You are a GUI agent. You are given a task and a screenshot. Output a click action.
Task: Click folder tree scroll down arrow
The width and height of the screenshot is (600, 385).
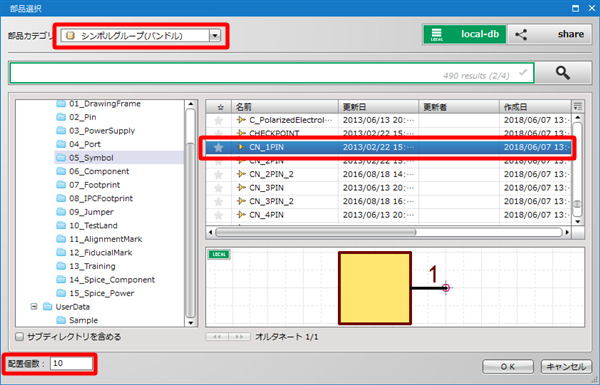(191, 323)
